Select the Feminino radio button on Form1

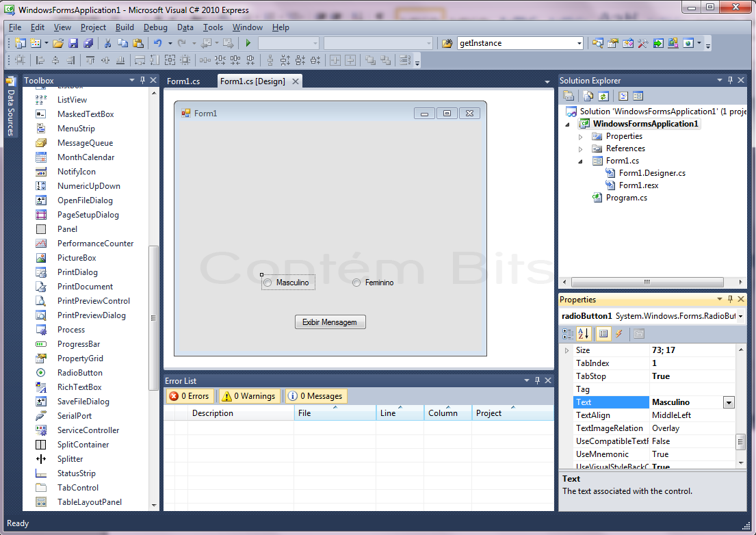pyautogui.click(x=373, y=283)
